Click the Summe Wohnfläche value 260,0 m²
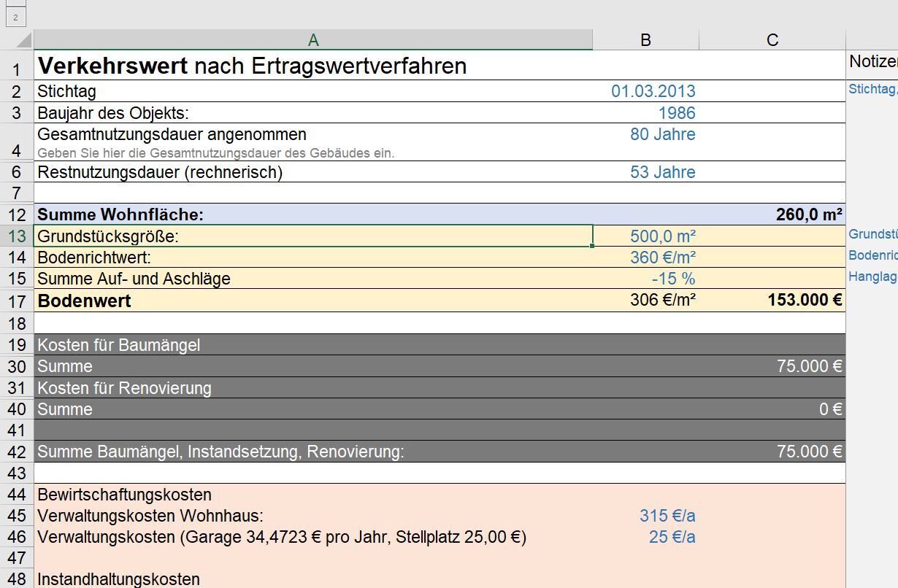 (x=808, y=214)
